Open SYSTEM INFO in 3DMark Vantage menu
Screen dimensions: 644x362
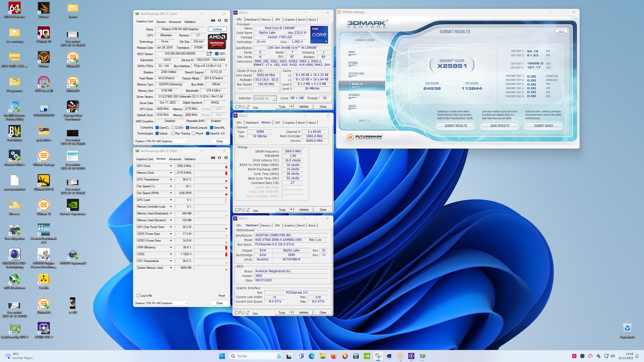click(x=356, y=74)
